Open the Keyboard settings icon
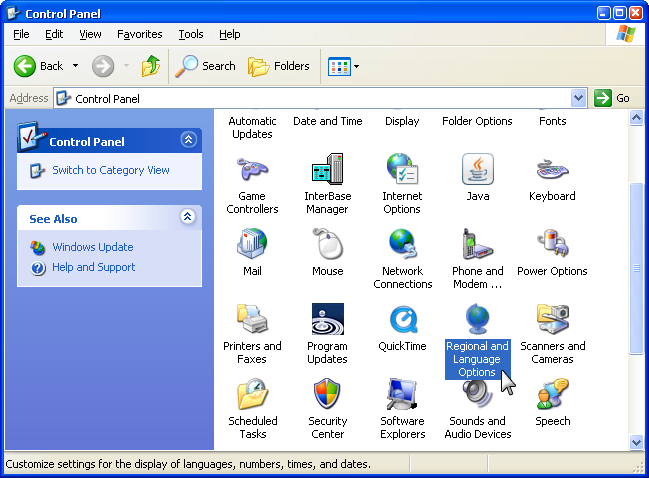The width and height of the screenshot is (649, 478). 553,169
